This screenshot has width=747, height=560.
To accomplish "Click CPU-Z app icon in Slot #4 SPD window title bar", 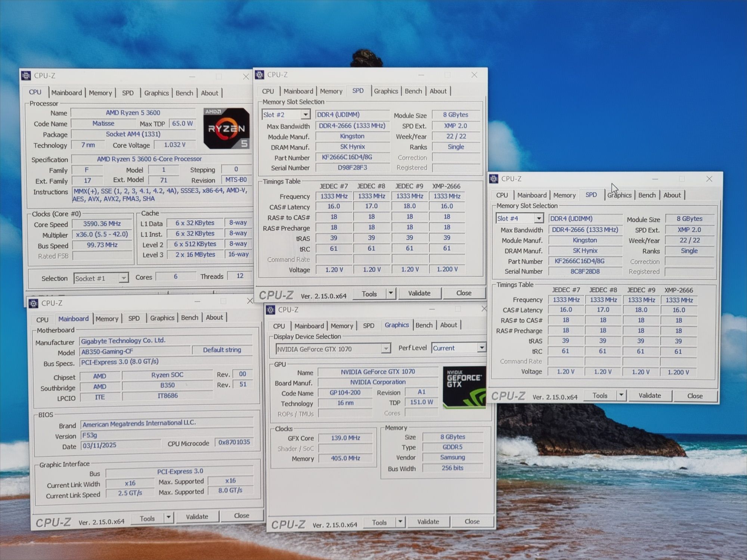I will [x=494, y=179].
